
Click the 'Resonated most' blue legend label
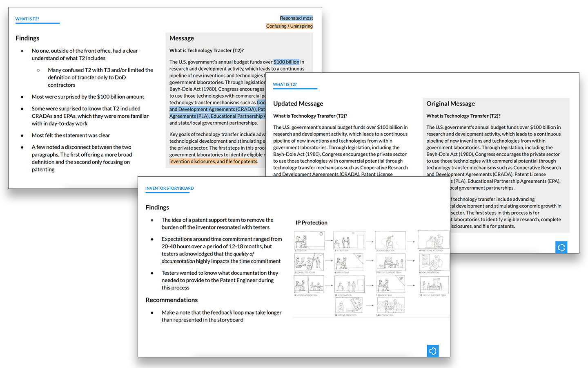coord(296,18)
